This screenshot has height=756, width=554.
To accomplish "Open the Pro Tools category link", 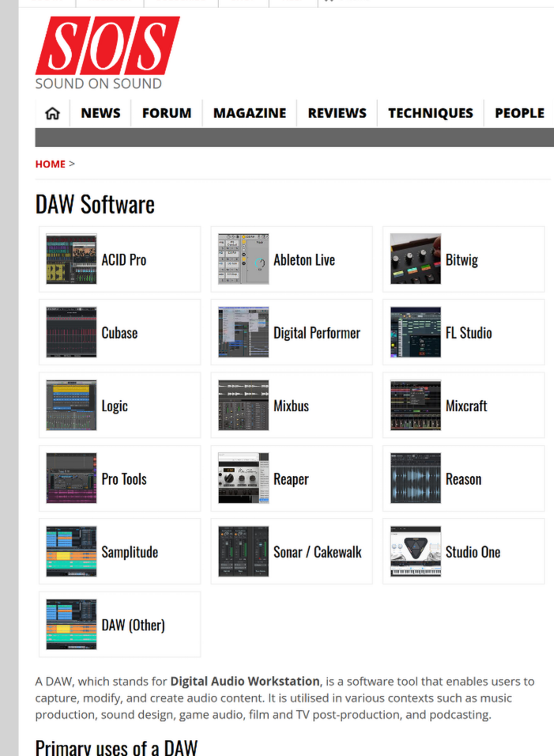I will point(124,479).
